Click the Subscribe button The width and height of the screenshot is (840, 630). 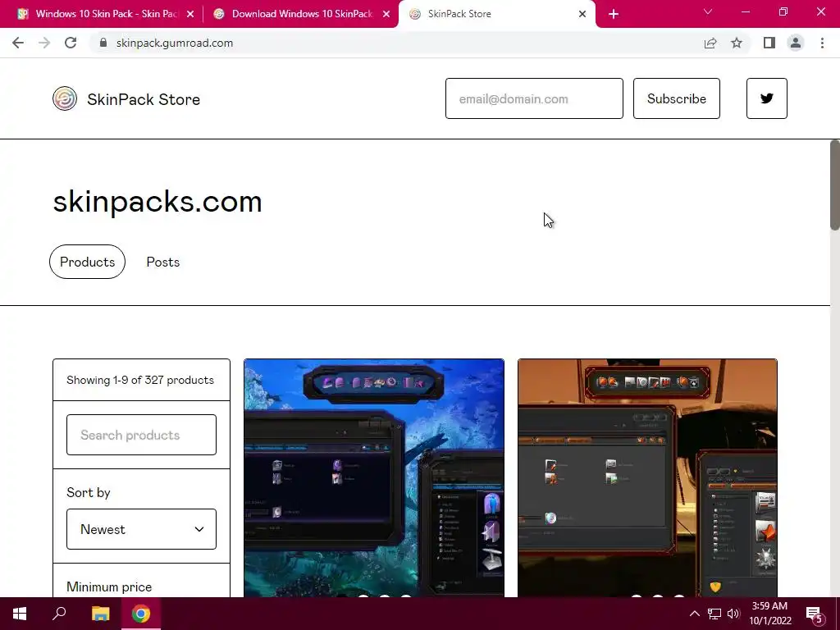[x=677, y=98]
